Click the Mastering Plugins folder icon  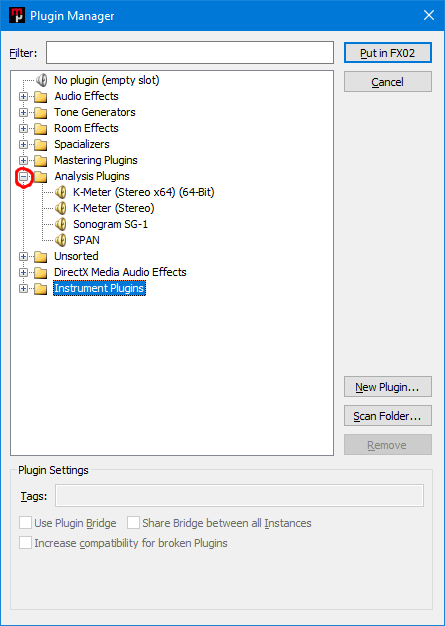(x=41, y=160)
